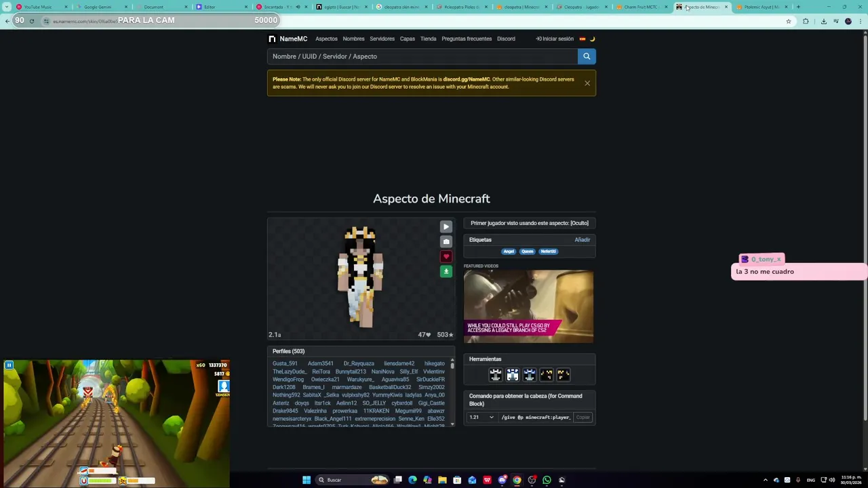Click the /give command text field
868x488 pixels.
(535, 418)
